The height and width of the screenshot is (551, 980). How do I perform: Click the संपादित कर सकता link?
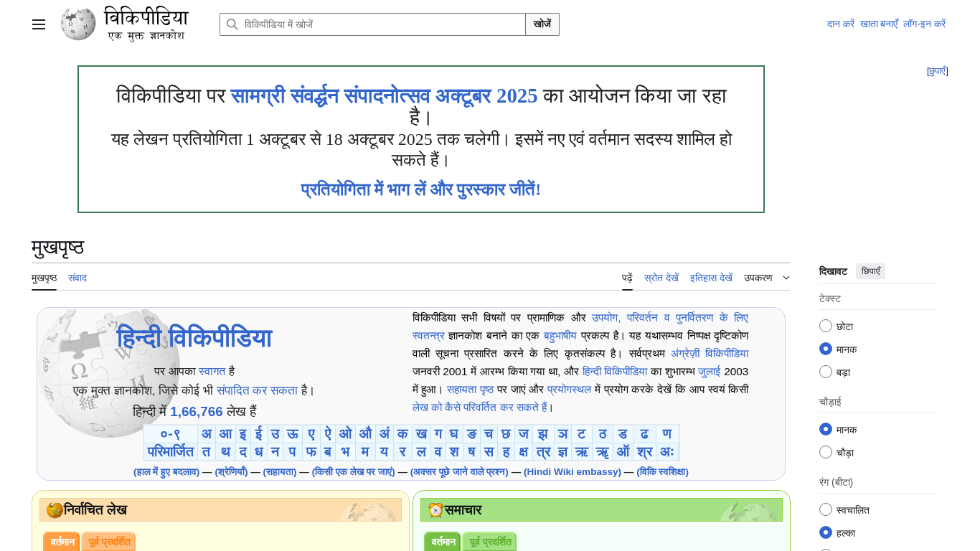pos(257,390)
